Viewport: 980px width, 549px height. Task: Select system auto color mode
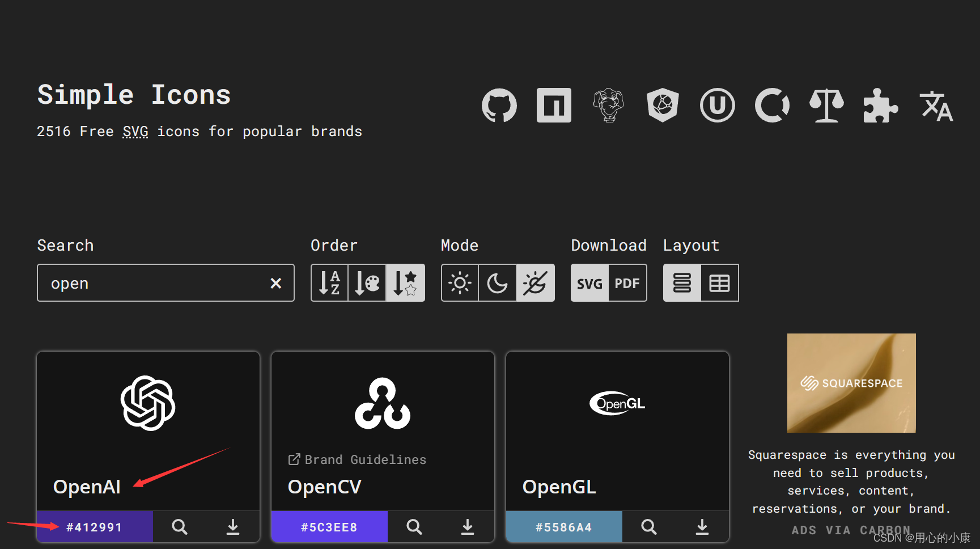[535, 282]
